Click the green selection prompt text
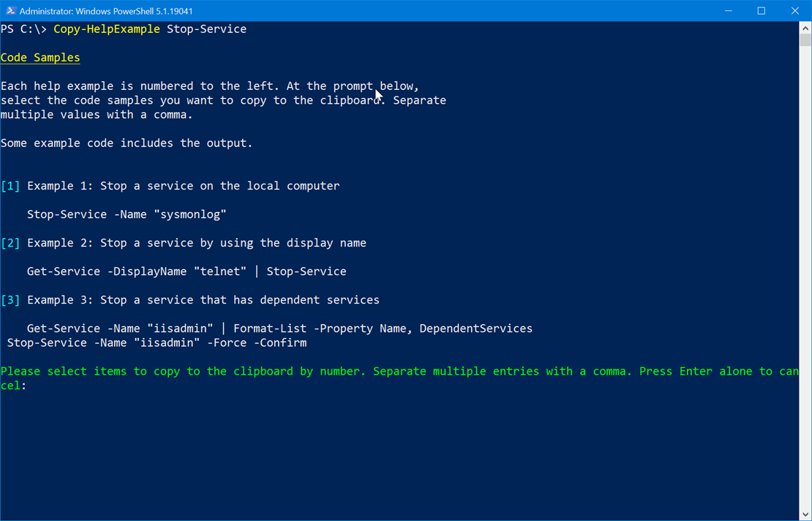 click(x=293, y=371)
